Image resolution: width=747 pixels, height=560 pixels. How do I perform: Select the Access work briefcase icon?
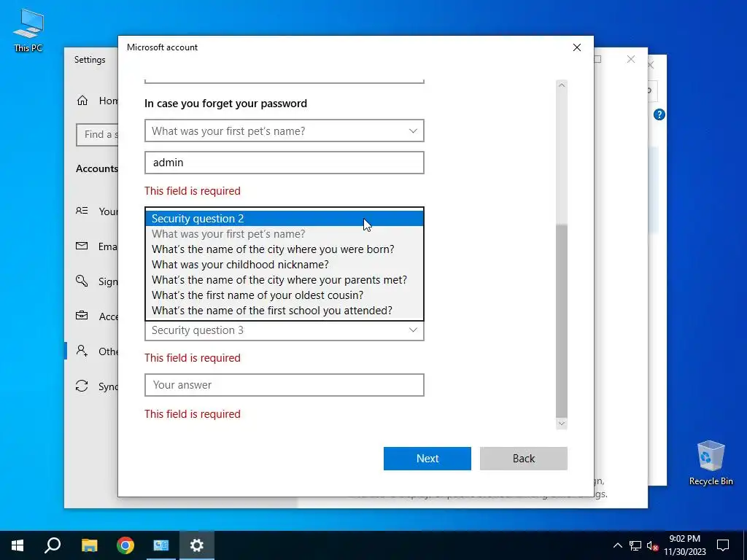(x=82, y=316)
